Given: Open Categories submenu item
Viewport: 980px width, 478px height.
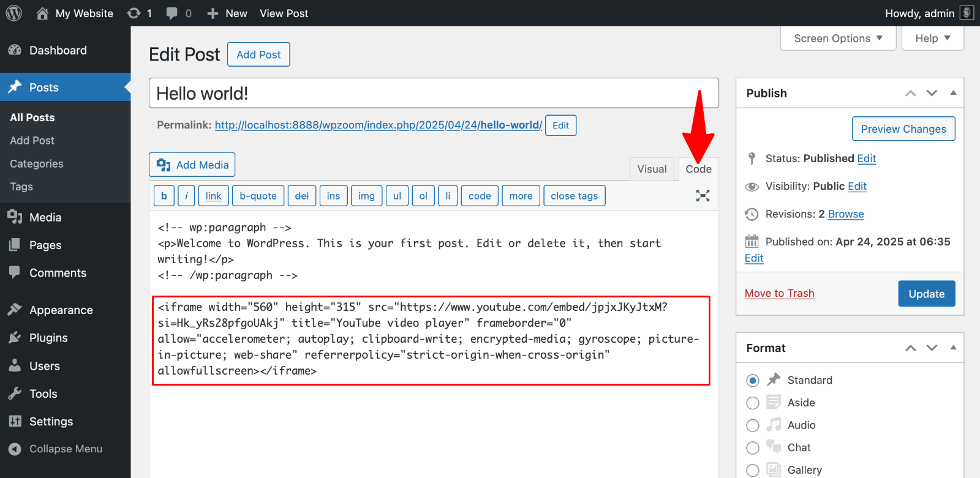Looking at the screenshot, I should point(37,163).
